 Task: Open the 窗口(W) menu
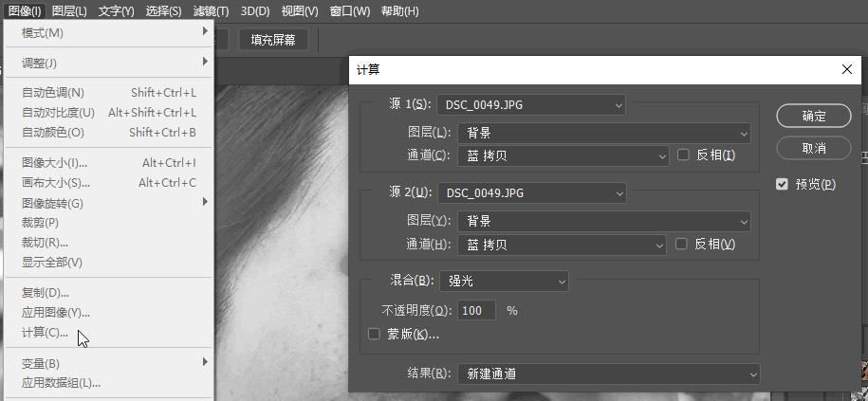350,10
